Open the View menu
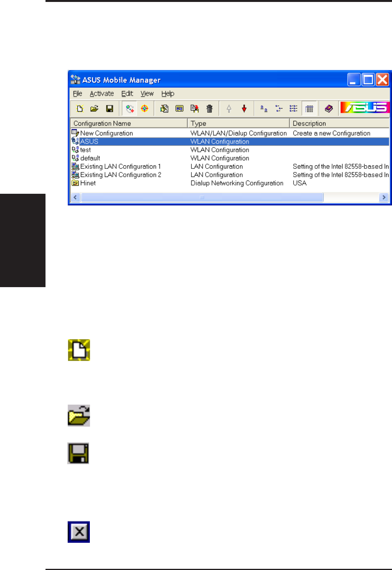The image size is (392, 570). 147,93
